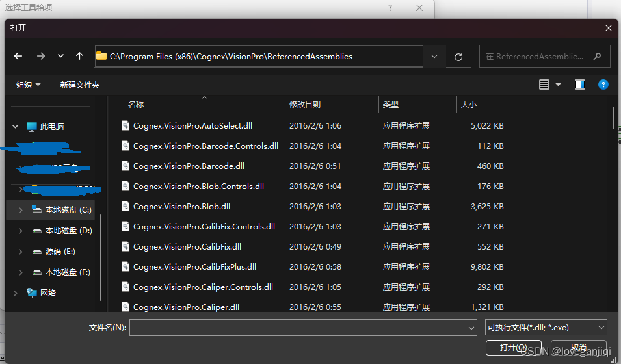Select Cognex.VisionPro.AutoSelect.dll file icon

[125, 125]
